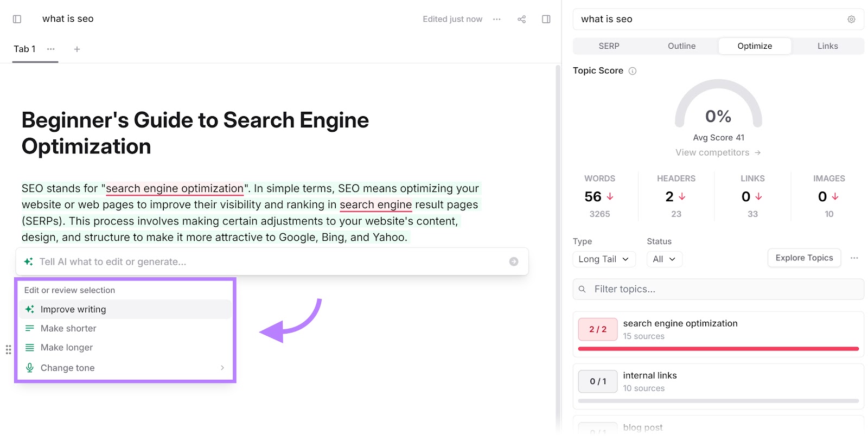Add a new tab with plus icon
Image resolution: width=868 pixels, height=441 pixels.
(77, 49)
